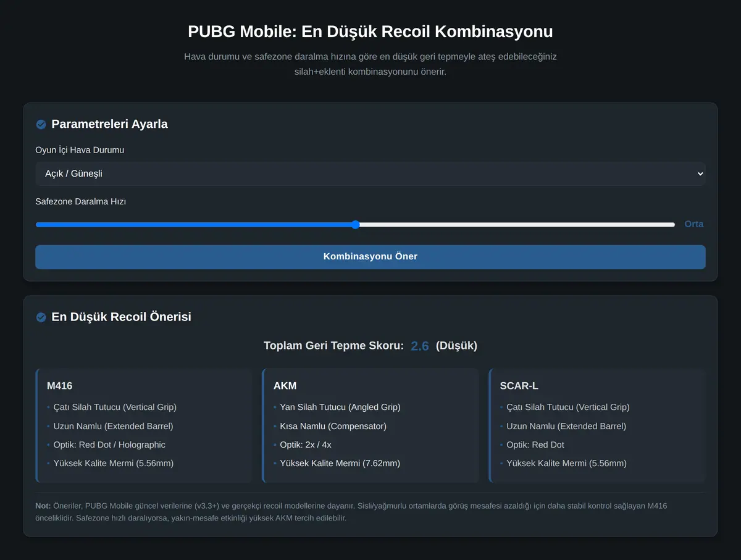Click the Not: footnote paragraph
Viewport: 741px width, 560px height.
click(371, 512)
